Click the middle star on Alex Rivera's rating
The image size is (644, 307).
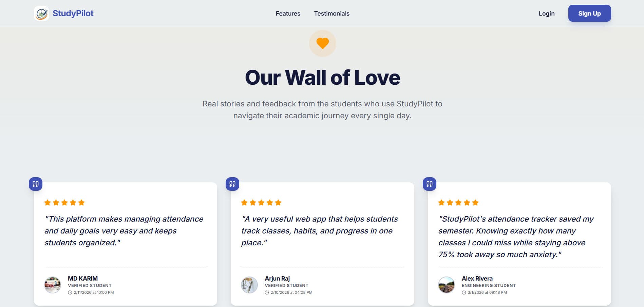click(457, 202)
